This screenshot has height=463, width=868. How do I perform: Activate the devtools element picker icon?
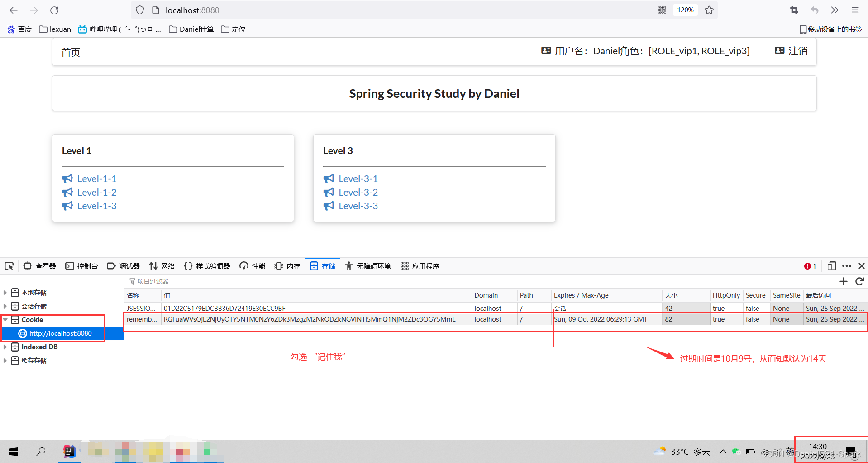[x=9, y=266]
